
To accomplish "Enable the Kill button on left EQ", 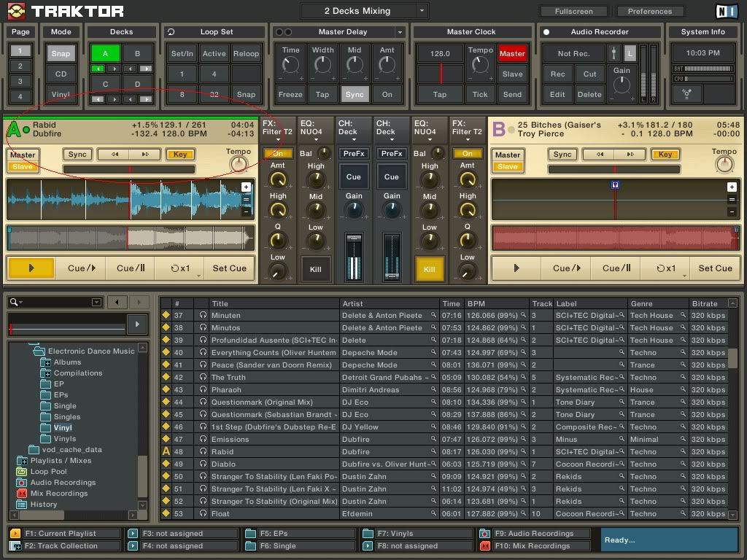I will pyautogui.click(x=315, y=269).
